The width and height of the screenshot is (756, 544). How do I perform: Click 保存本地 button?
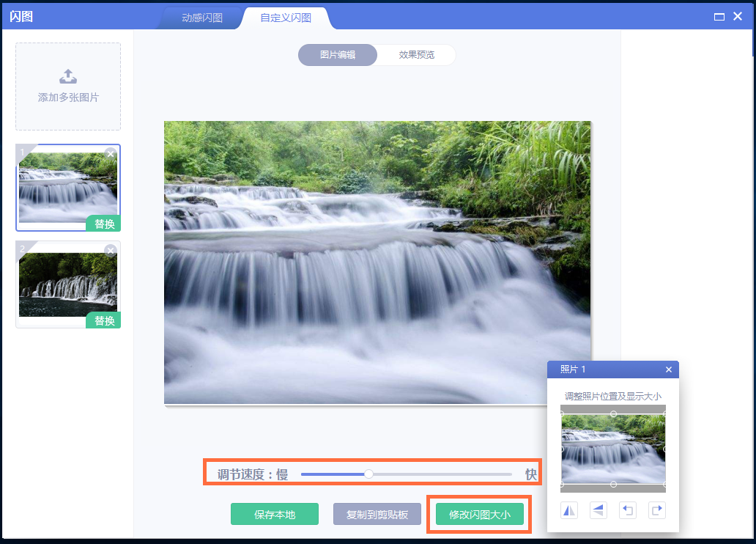click(x=275, y=515)
